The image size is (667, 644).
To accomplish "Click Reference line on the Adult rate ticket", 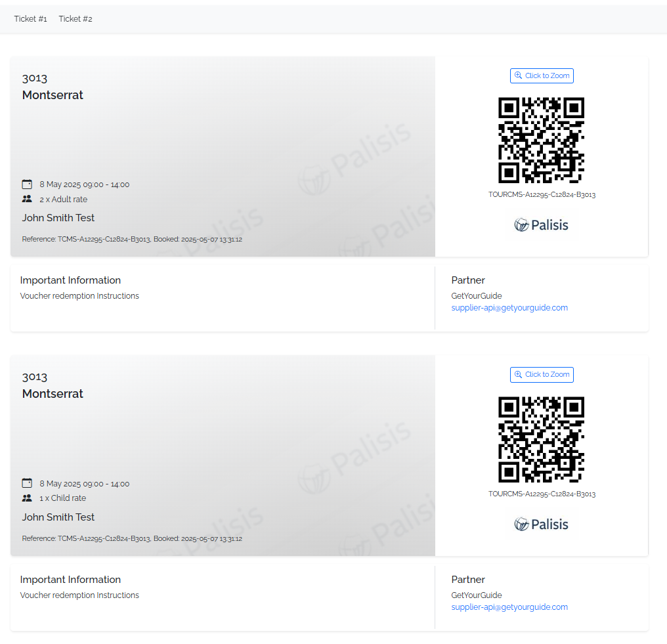I will tap(132, 239).
